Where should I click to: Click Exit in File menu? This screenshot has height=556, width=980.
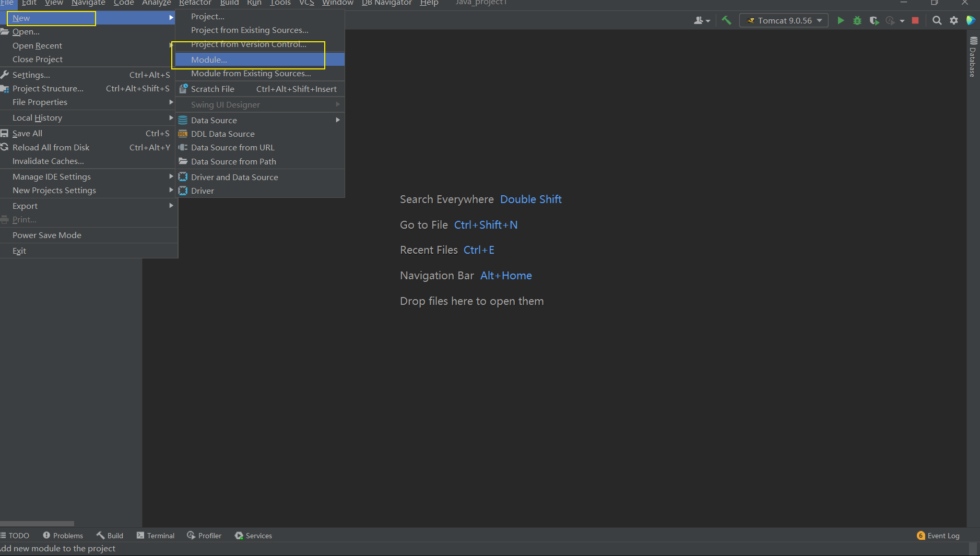89,251
